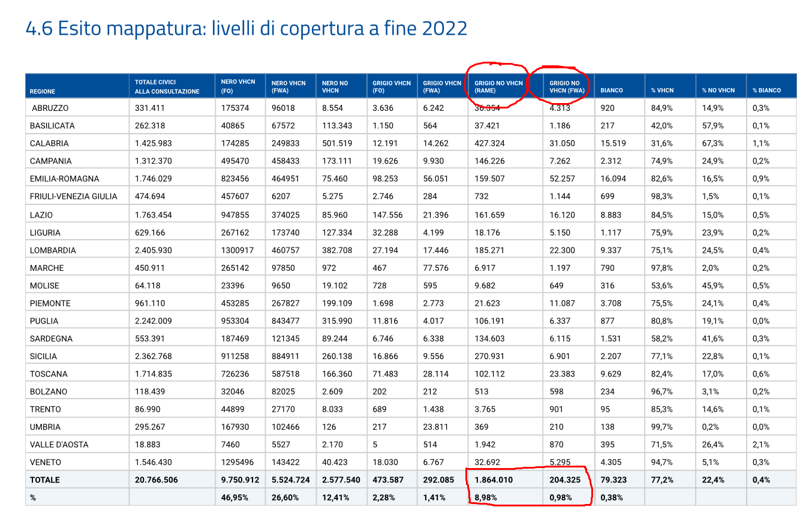Click the MOLISE region name
This screenshot has height=516, width=812.
click(44, 285)
